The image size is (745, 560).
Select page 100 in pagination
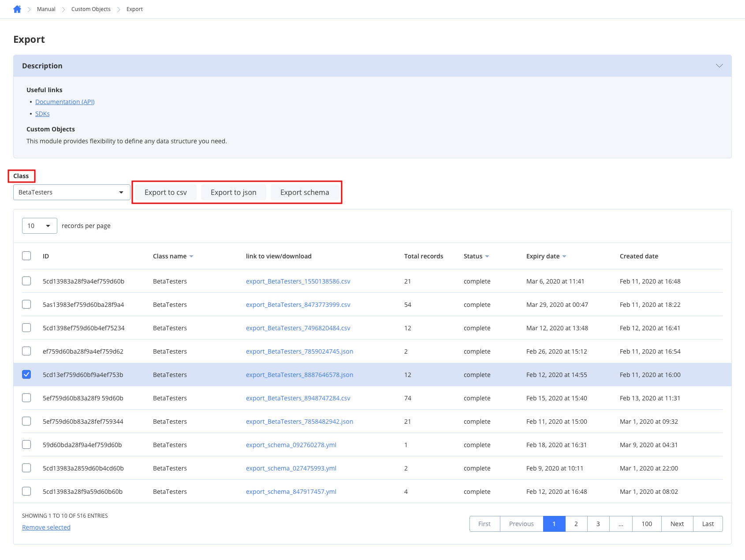647,524
